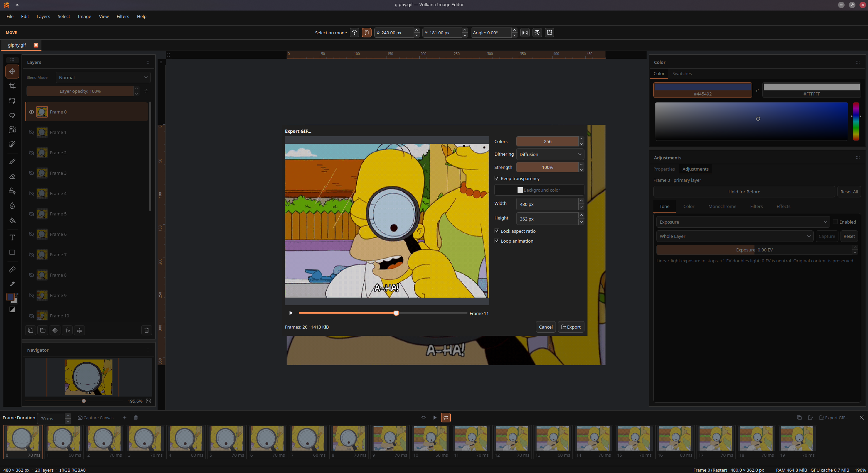The height and width of the screenshot is (473, 868).
Task: Select the Clone Stamp tool
Action: coord(12,191)
